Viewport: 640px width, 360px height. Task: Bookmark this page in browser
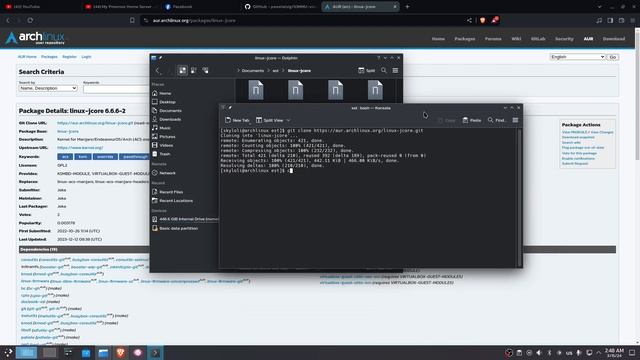[132, 20]
